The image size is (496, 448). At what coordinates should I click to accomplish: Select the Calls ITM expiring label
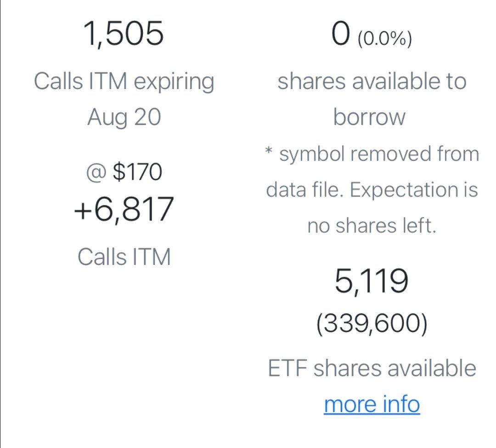124,82
